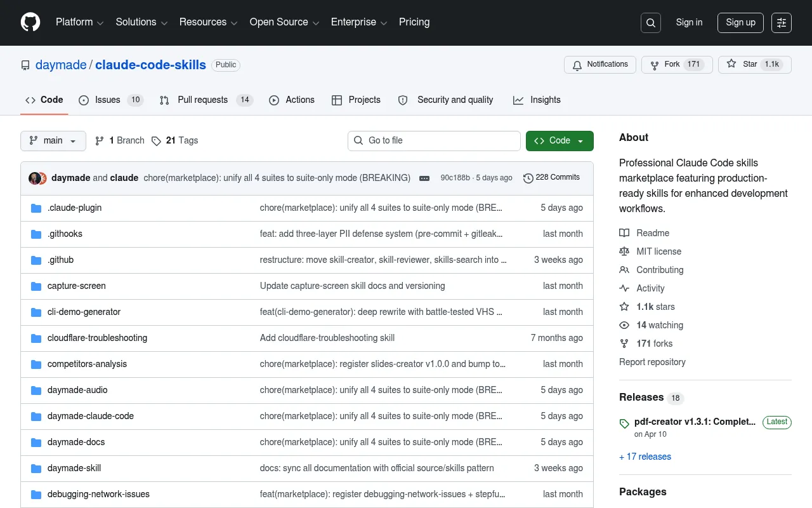Click the capture-screen folder icon
This screenshot has height=508, width=812.
click(x=36, y=286)
